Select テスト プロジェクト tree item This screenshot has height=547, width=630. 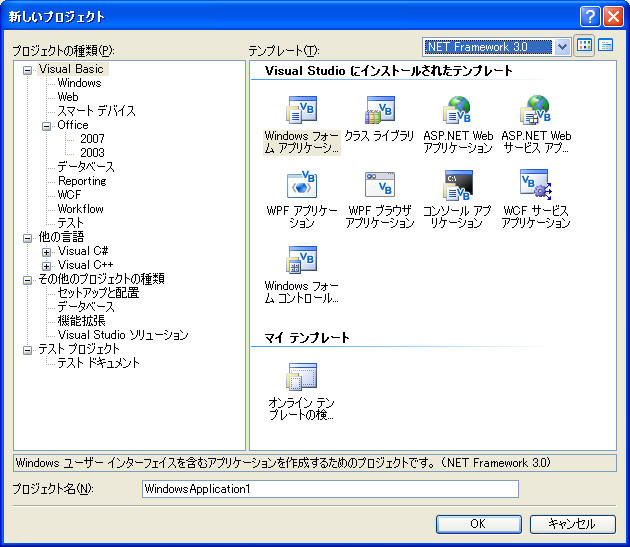pyautogui.click(x=79, y=349)
